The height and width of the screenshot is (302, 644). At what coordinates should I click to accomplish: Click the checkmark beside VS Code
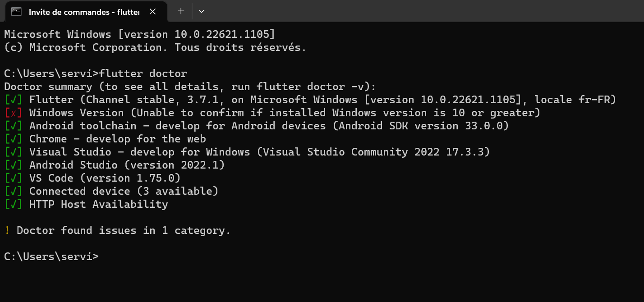pos(12,178)
